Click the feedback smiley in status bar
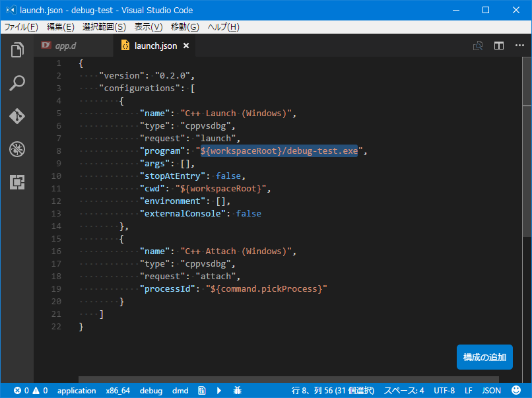Image resolution: width=532 pixels, height=398 pixels. (516, 391)
